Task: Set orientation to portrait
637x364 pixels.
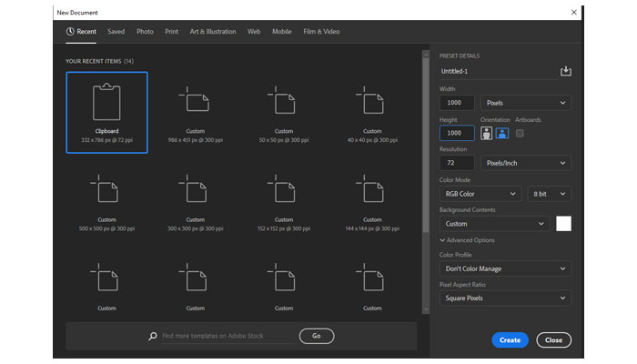Action: tap(486, 133)
